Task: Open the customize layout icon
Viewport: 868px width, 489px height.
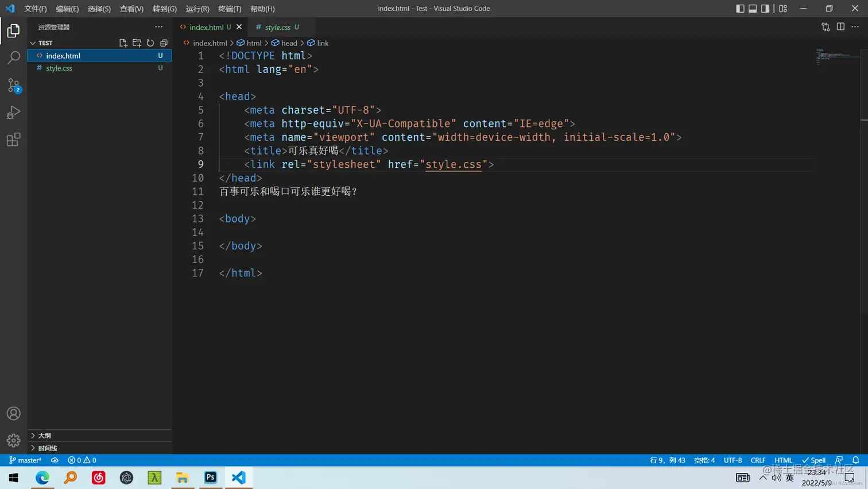Action: click(783, 9)
